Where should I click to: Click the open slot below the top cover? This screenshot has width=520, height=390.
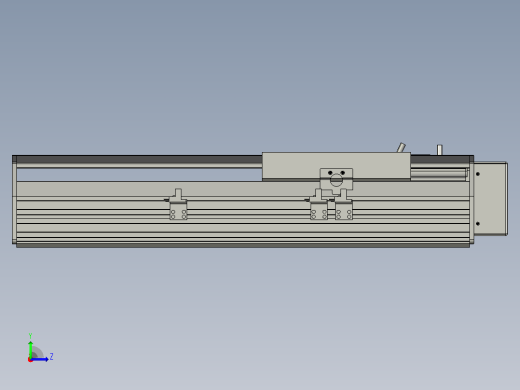coord(139,175)
